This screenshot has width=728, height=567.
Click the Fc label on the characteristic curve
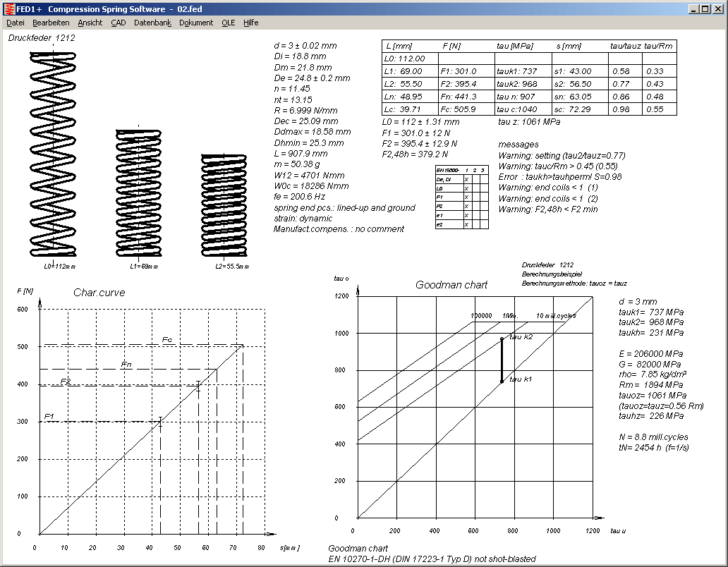click(167, 340)
